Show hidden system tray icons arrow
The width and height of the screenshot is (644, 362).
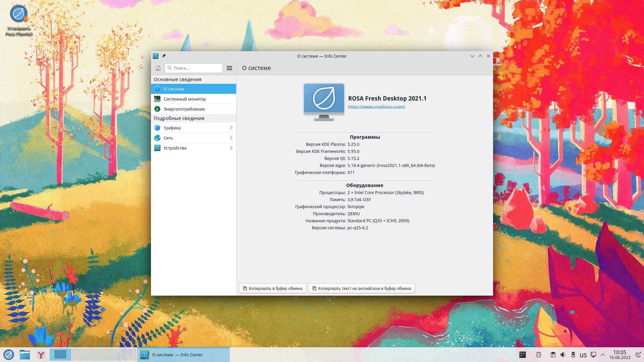pos(603,355)
